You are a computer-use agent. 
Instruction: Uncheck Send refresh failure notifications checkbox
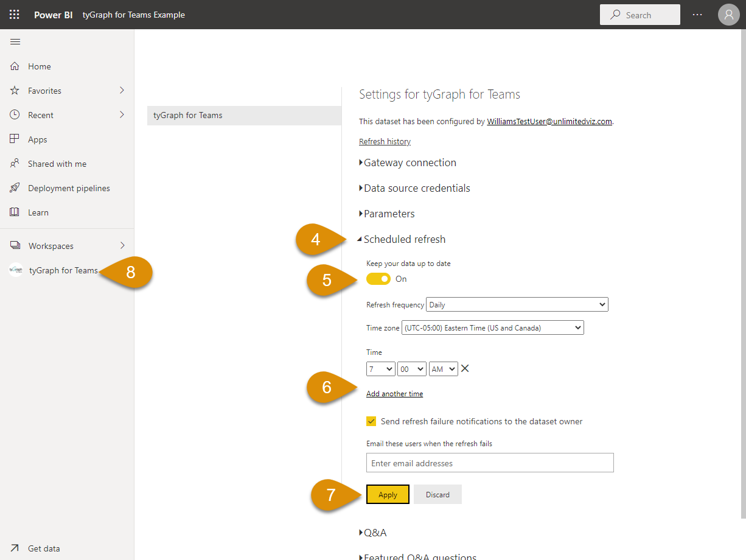click(371, 421)
